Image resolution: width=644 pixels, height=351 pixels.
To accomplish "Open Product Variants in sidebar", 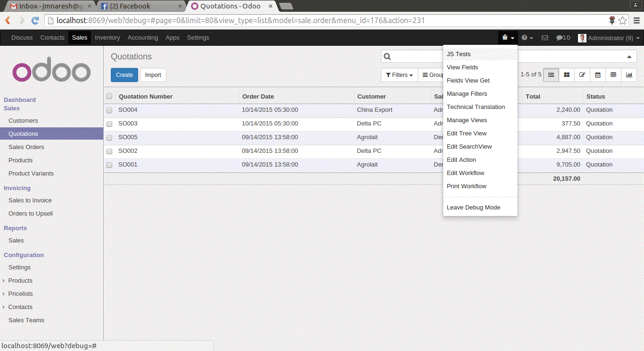I will tap(31, 174).
